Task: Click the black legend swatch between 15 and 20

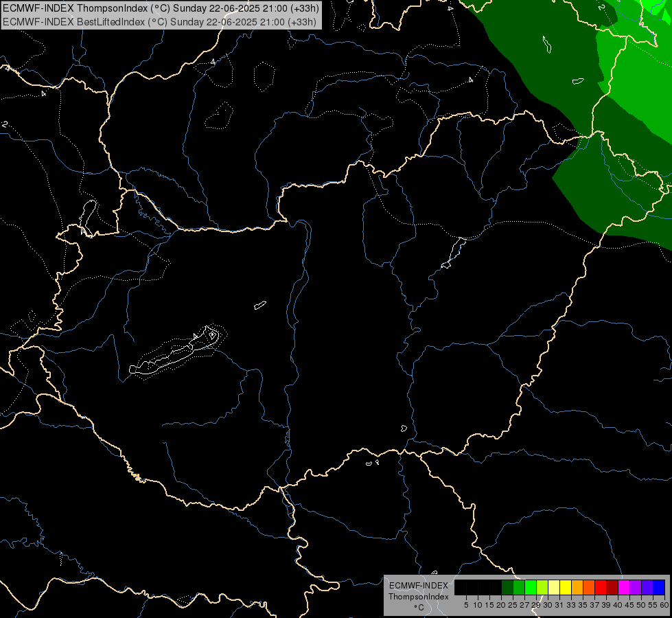Action: 496,587
